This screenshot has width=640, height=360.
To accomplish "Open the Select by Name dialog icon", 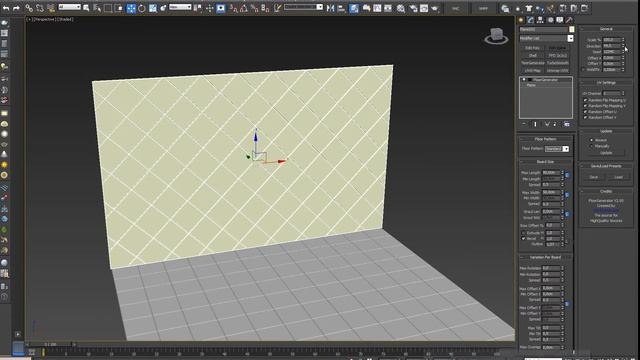I will click(x=97, y=8).
